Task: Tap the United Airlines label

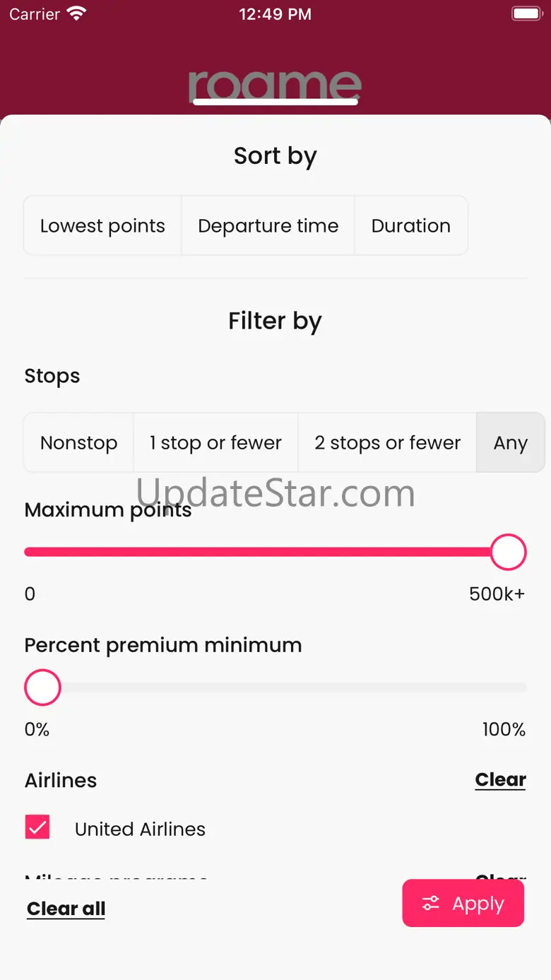Action: click(140, 829)
